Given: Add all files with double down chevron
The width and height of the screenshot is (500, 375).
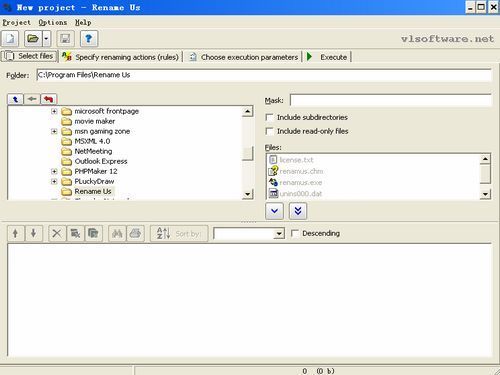Looking at the screenshot, I should (298, 211).
